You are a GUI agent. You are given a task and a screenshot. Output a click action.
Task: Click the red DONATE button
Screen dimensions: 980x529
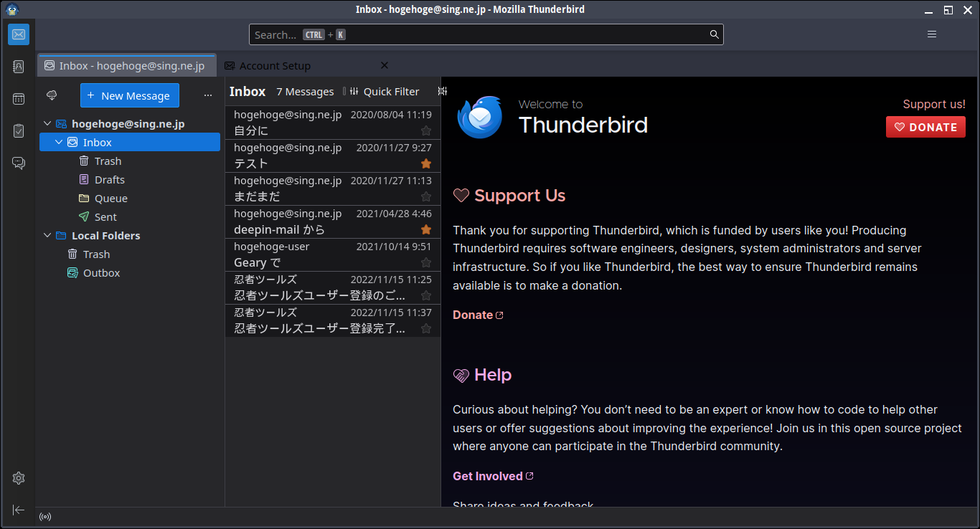(x=925, y=127)
